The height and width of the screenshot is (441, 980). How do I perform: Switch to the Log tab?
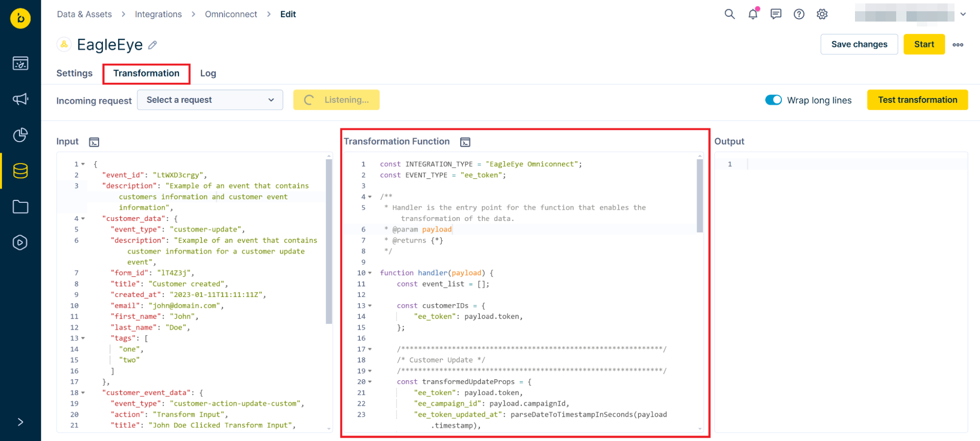(x=208, y=73)
